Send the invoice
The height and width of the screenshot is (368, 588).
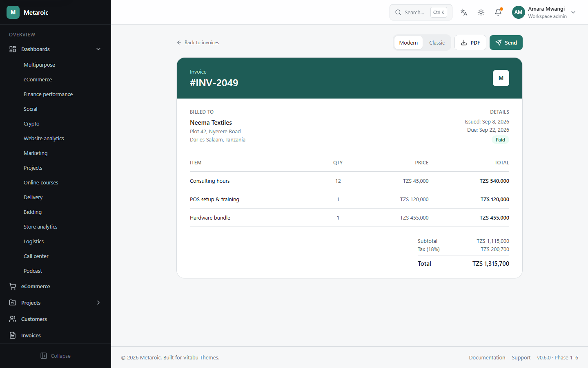click(506, 43)
